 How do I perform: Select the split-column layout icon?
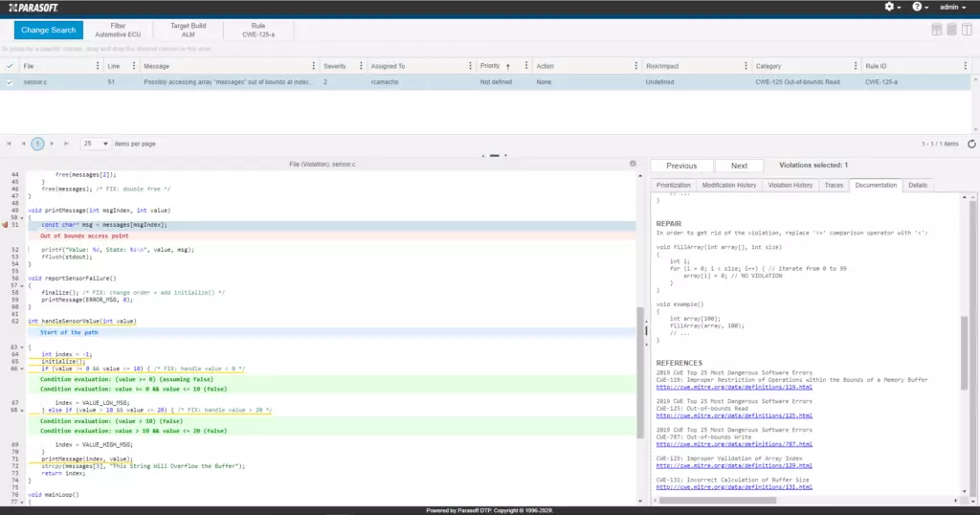[x=967, y=30]
